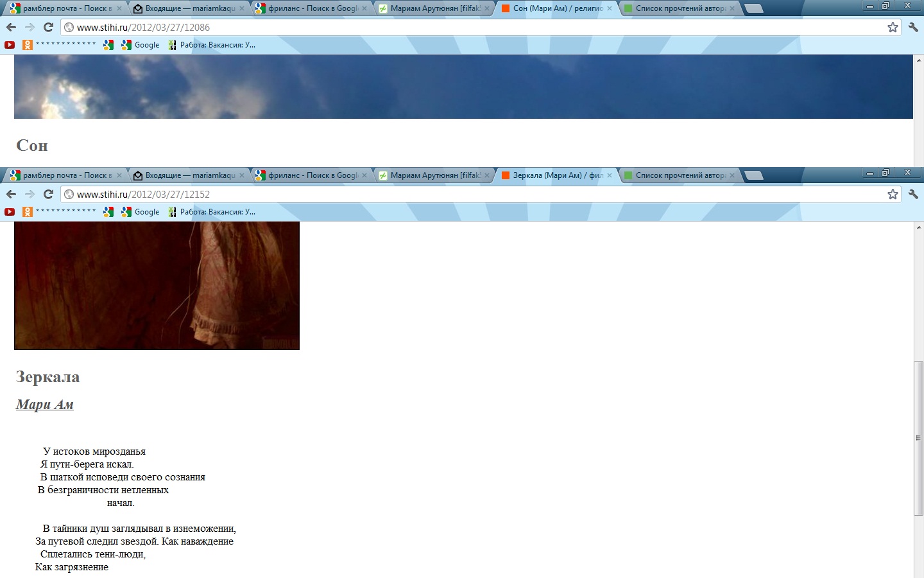Open Google Maps bookmark icon in lower window

(108, 212)
